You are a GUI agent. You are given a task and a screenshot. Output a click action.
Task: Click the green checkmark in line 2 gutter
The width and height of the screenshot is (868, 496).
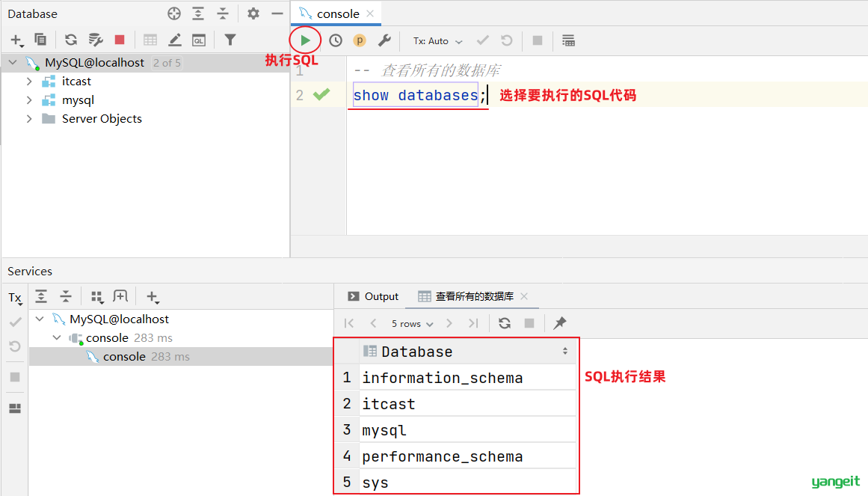(321, 95)
